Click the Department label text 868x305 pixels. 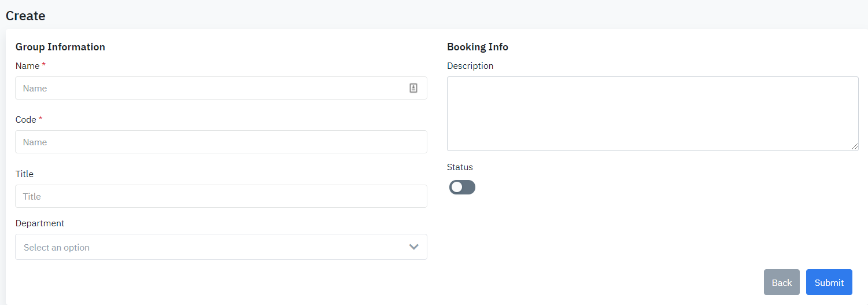coord(40,223)
